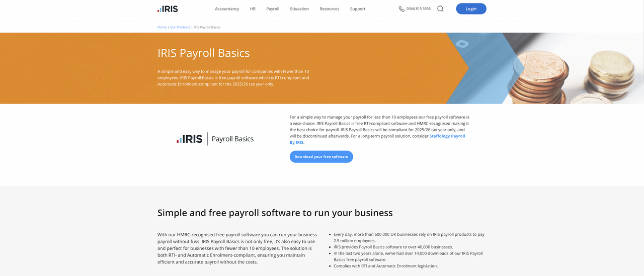Go to Home via the breadcrumb
644x276 pixels.
(162, 27)
